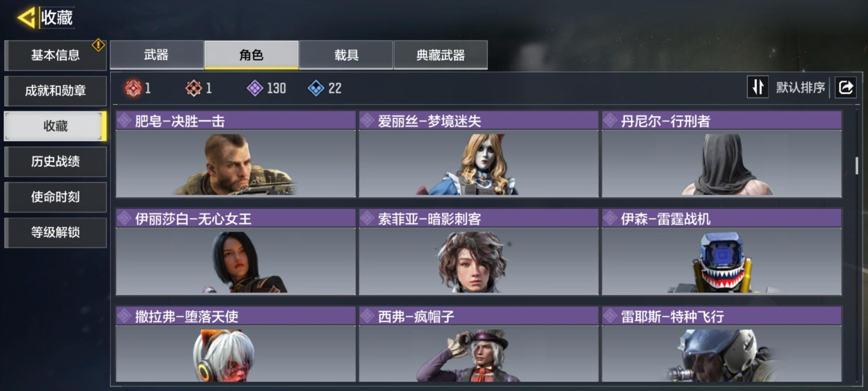Click the purple epic rarity icon
Screen dimensions: 868x391
(x=255, y=88)
